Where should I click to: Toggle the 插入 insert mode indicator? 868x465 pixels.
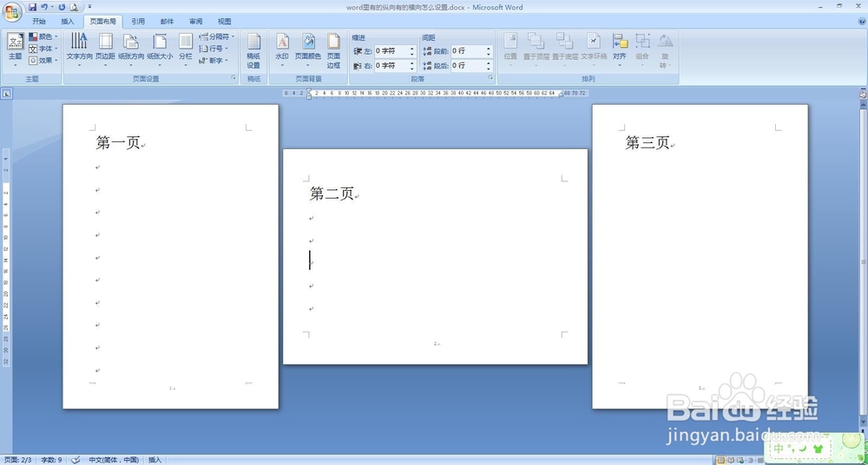coord(155,460)
